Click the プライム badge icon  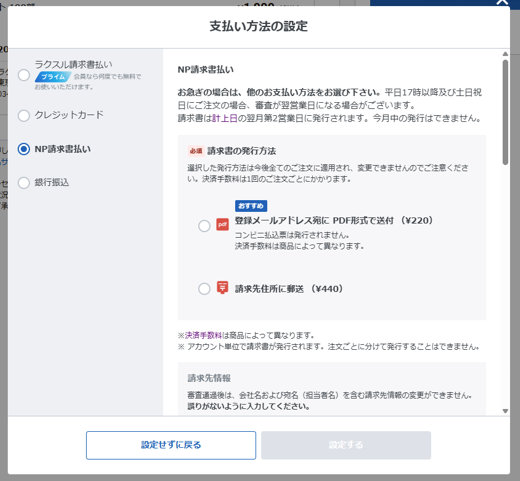(x=53, y=77)
